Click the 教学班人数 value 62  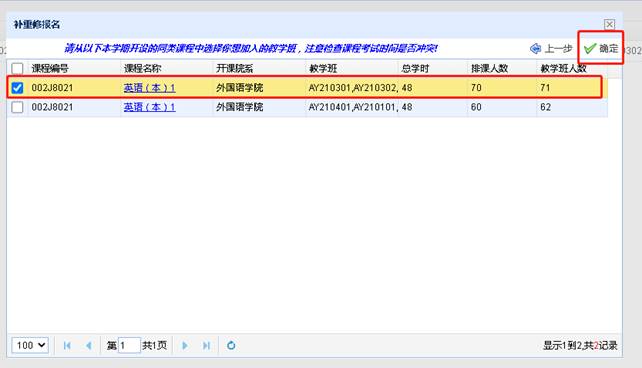pyautogui.click(x=545, y=107)
